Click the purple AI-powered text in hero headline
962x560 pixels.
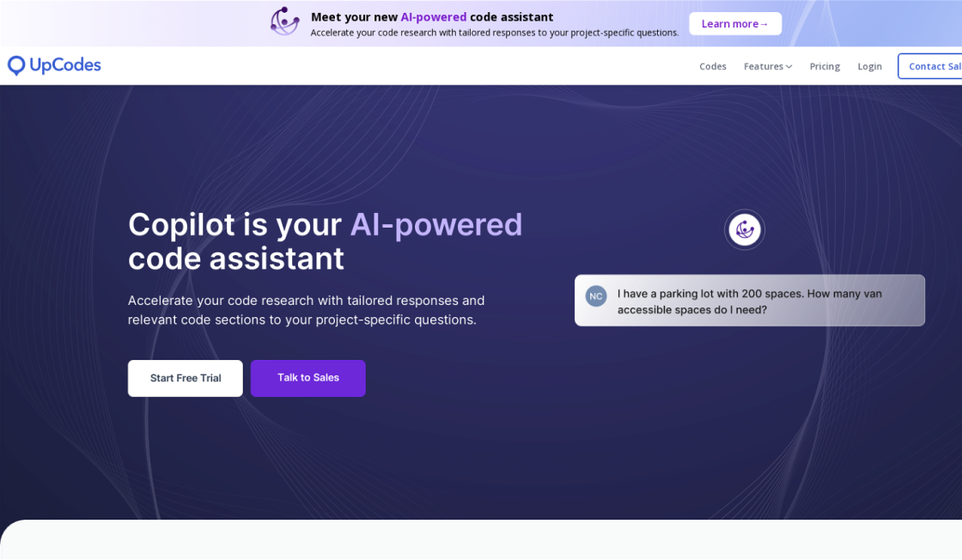[435, 224]
